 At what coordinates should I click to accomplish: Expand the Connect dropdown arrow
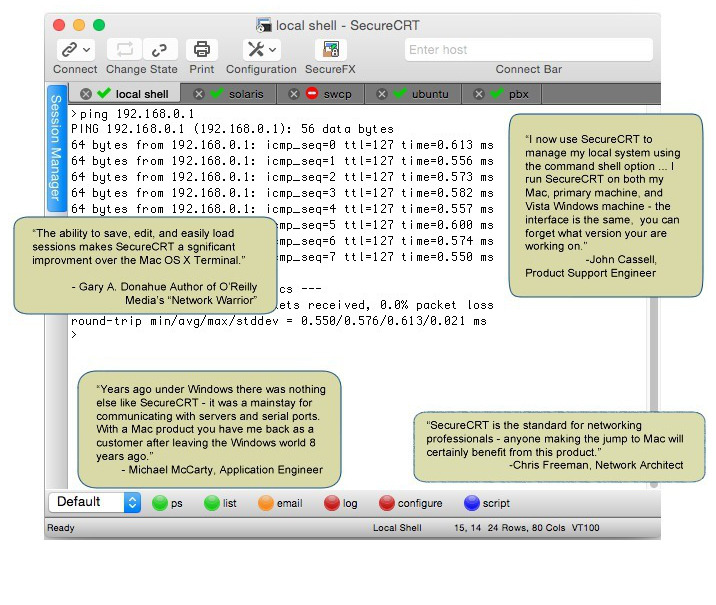(x=86, y=49)
